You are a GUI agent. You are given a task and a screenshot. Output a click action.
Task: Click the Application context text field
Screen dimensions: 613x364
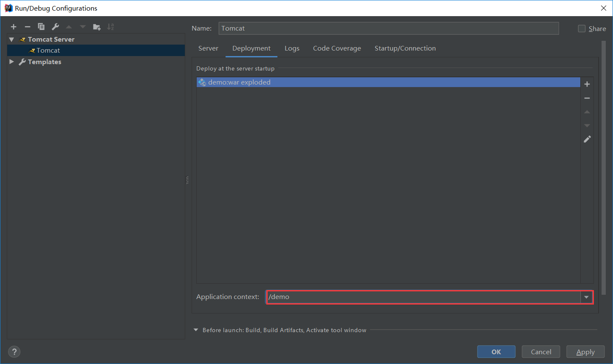coord(423,297)
